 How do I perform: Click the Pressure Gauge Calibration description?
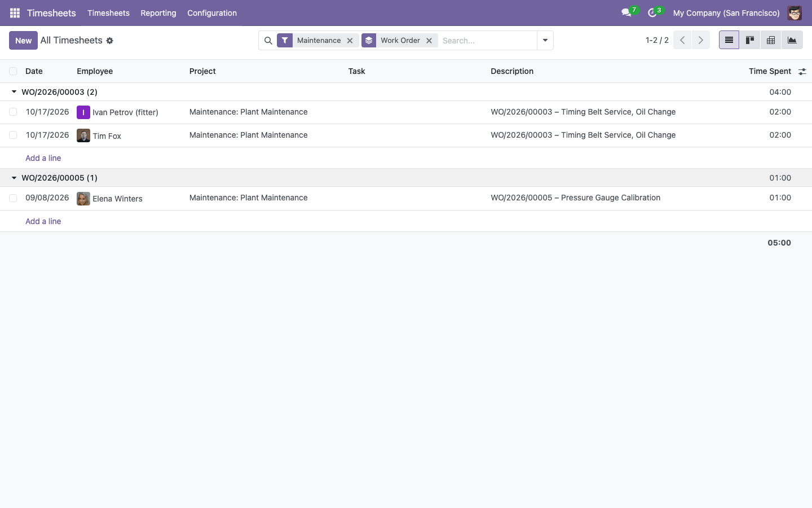575,198
